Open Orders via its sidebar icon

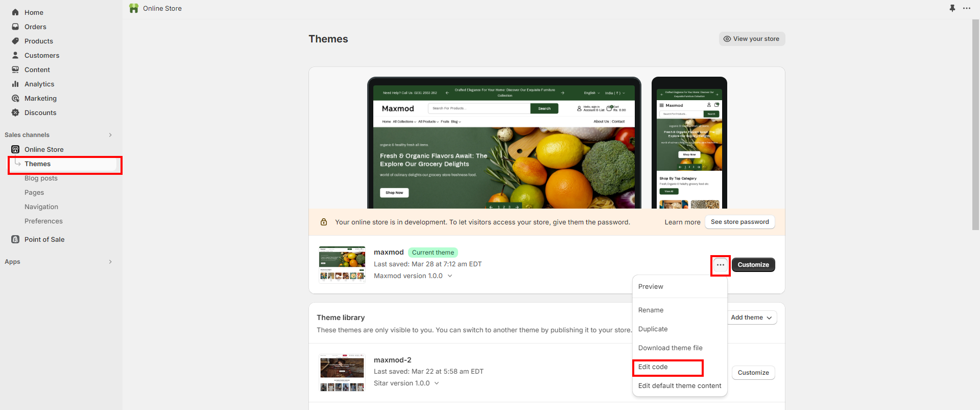(x=15, y=27)
